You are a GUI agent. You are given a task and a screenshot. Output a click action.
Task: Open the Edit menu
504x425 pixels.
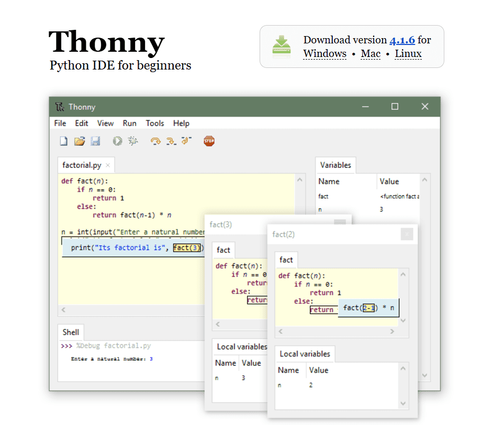coord(81,123)
